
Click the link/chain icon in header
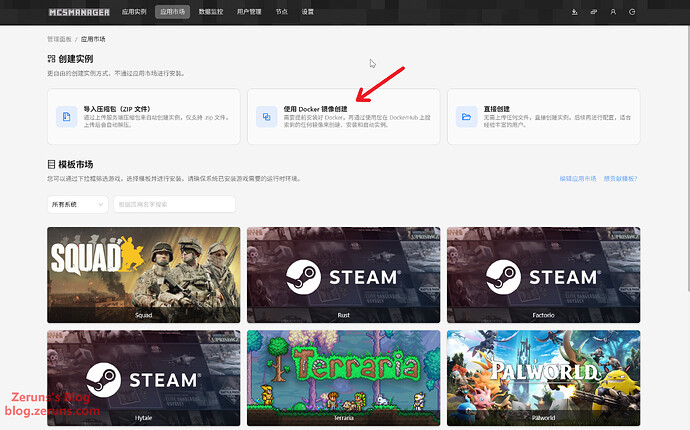pos(594,12)
